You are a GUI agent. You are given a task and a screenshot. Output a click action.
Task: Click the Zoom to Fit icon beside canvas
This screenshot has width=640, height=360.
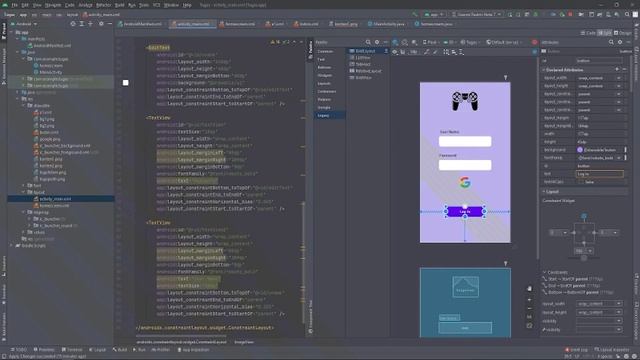529,326
